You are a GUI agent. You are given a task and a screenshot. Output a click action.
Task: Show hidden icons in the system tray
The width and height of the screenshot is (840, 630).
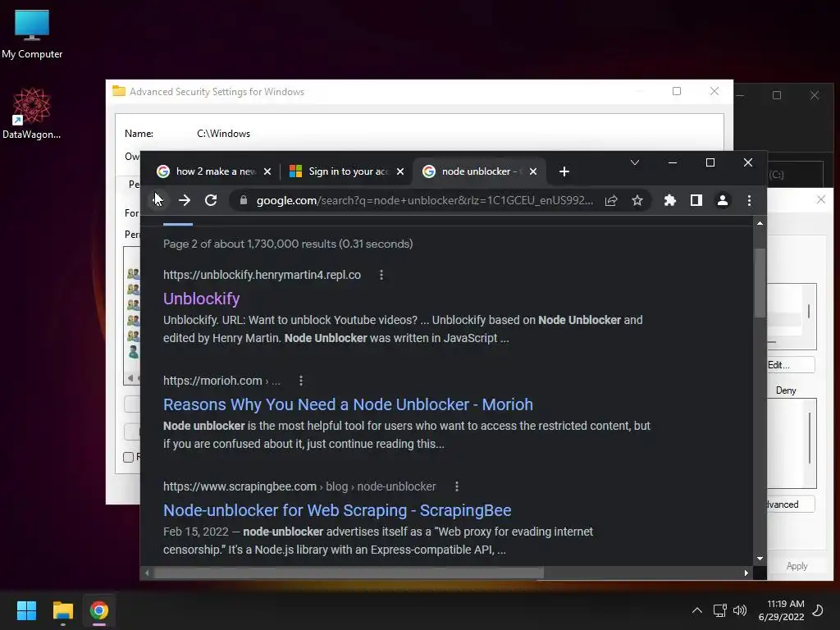point(697,610)
